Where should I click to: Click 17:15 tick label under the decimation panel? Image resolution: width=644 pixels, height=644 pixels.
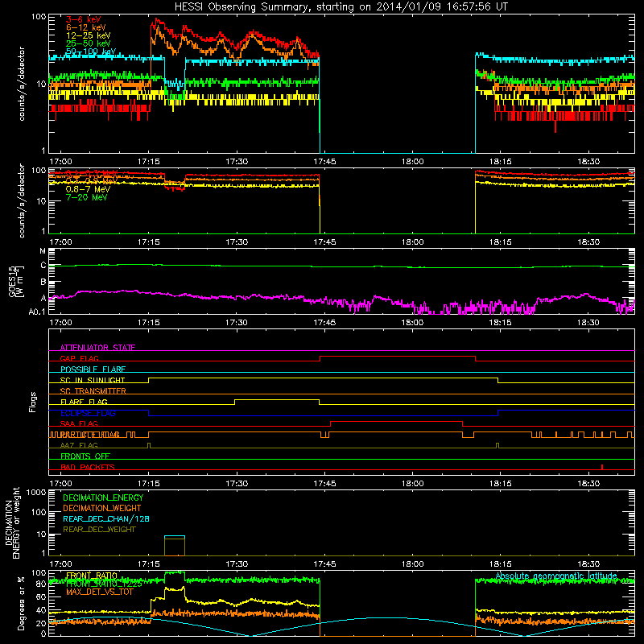click(x=149, y=564)
